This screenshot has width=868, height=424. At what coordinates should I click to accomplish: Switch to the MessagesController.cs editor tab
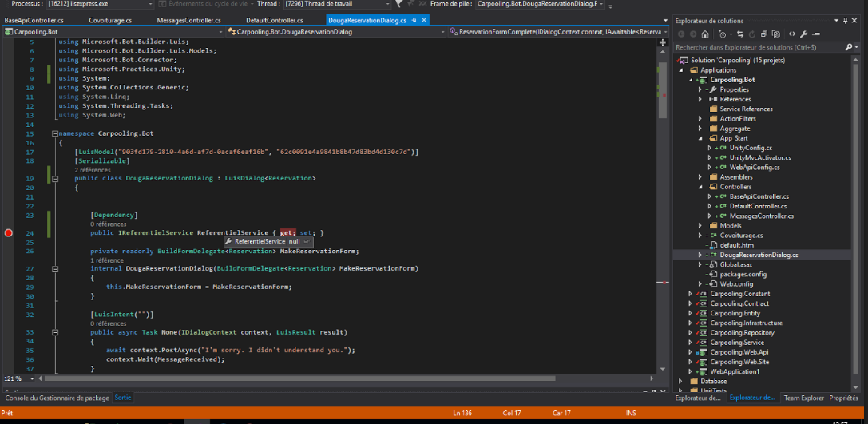click(188, 21)
